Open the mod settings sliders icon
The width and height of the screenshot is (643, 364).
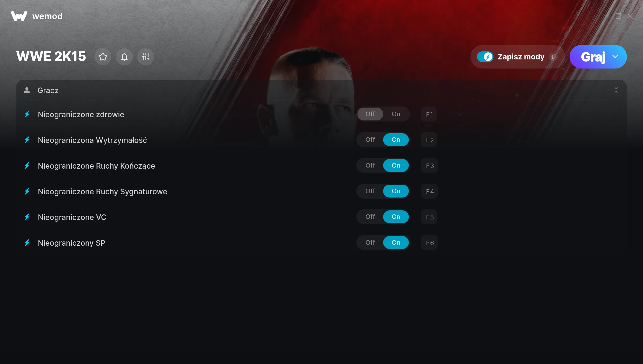click(x=146, y=57)
